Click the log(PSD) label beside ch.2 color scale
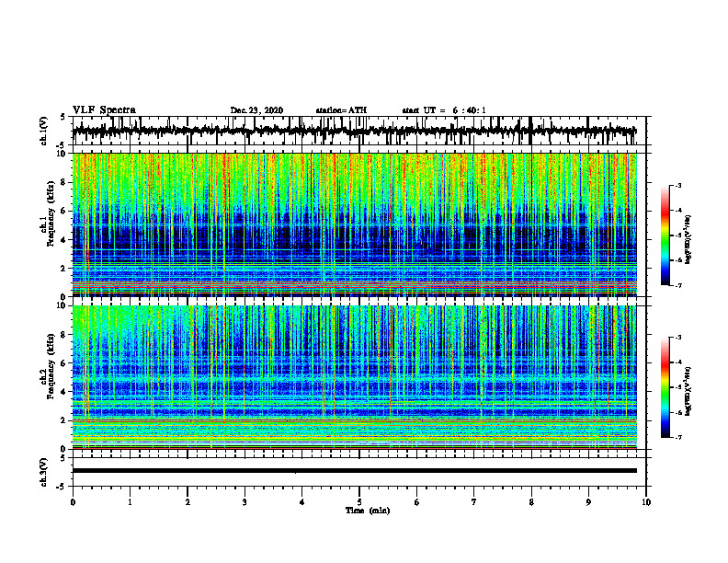728x563 pixels. click(x=688, y=391)
